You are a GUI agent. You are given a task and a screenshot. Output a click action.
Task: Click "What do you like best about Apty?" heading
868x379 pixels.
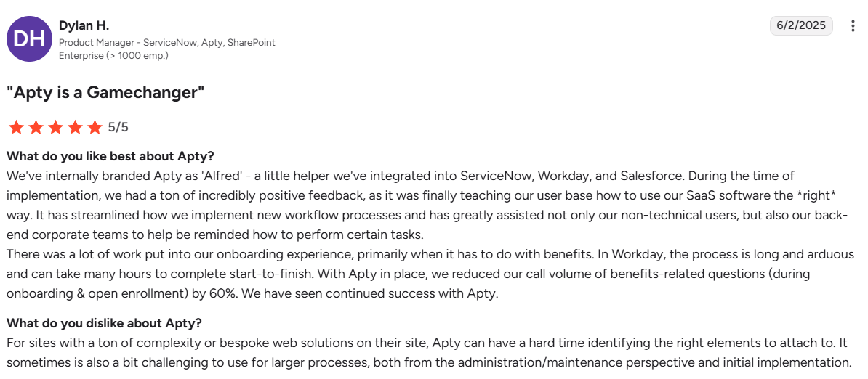[x=110, y=156]
